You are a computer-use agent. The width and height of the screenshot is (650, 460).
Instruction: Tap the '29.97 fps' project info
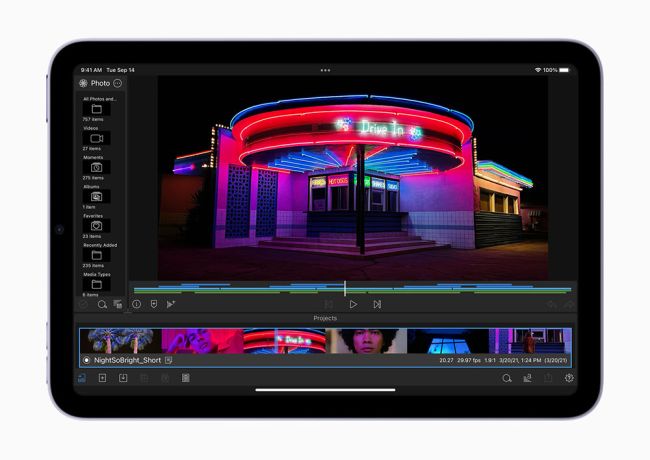pyautogui.click(x=469, y=361)
